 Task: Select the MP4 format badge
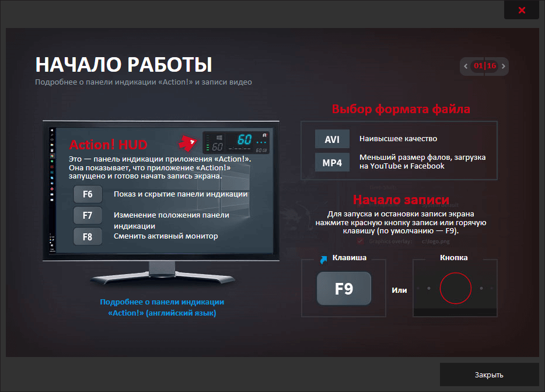(332, 162)
